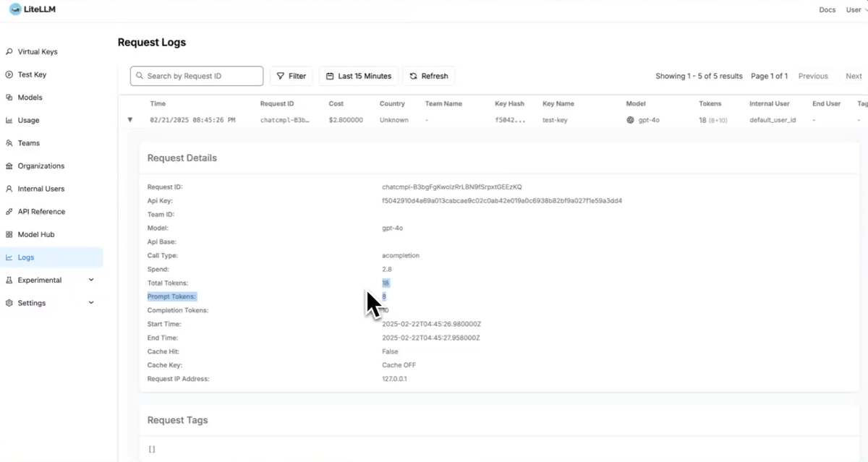Focus the Search by Request ID field
The width and height of the screenshot is (868, 462).
(197, 76)
